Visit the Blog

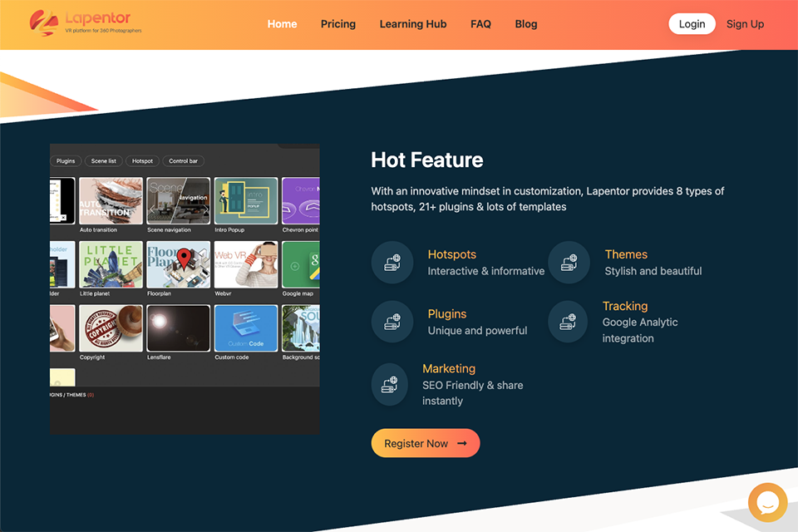525,24
